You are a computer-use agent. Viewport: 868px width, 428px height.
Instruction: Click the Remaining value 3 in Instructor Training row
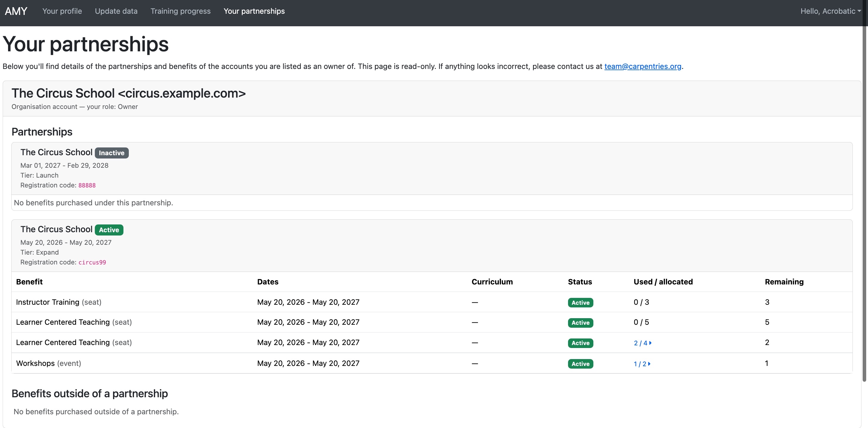point(767,302)
